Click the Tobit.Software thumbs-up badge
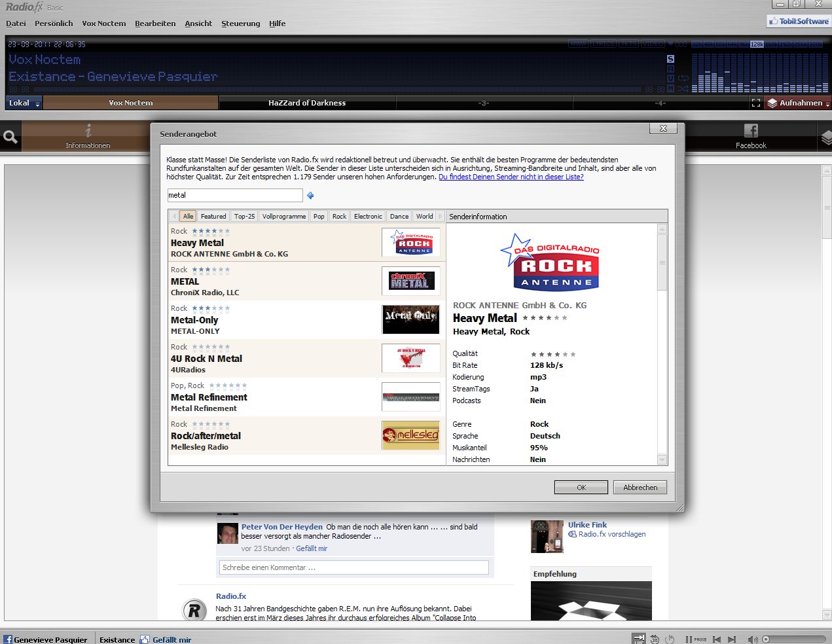This screenshot has height=644, width=832. [x=798, y=21]
